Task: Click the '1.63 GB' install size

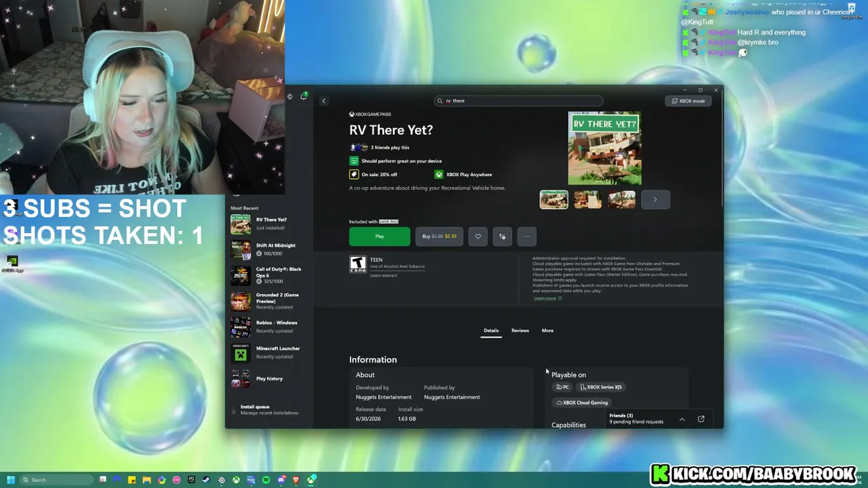Action: pyautogui.click(x=407, y=419)
